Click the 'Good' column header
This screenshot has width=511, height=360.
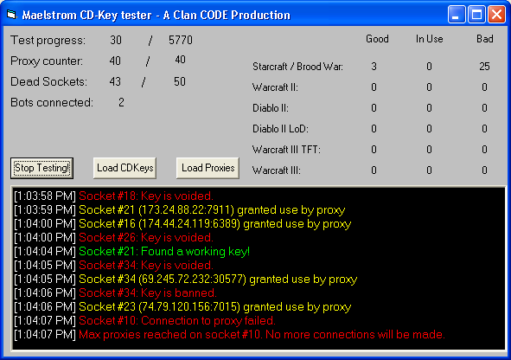377,39
